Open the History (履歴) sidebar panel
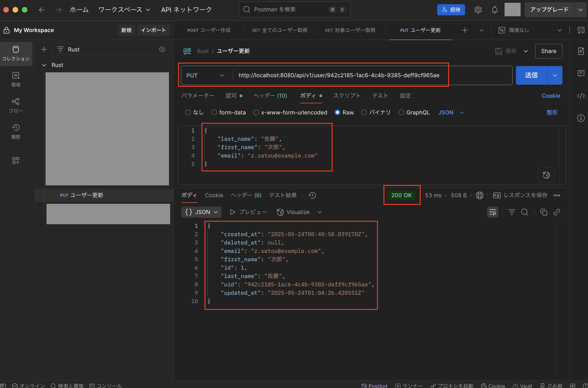Viewport: 588px width, 388px height. 16,132
